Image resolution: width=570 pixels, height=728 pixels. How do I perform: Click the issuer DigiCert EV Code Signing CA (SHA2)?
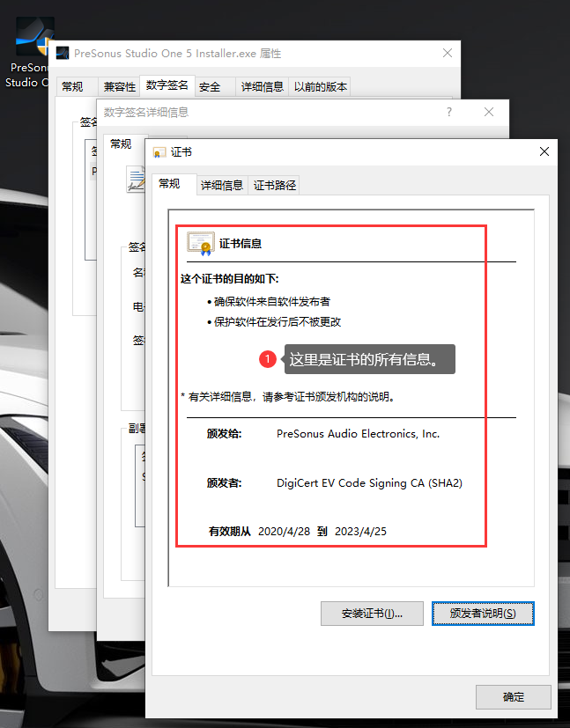point(369,483)
